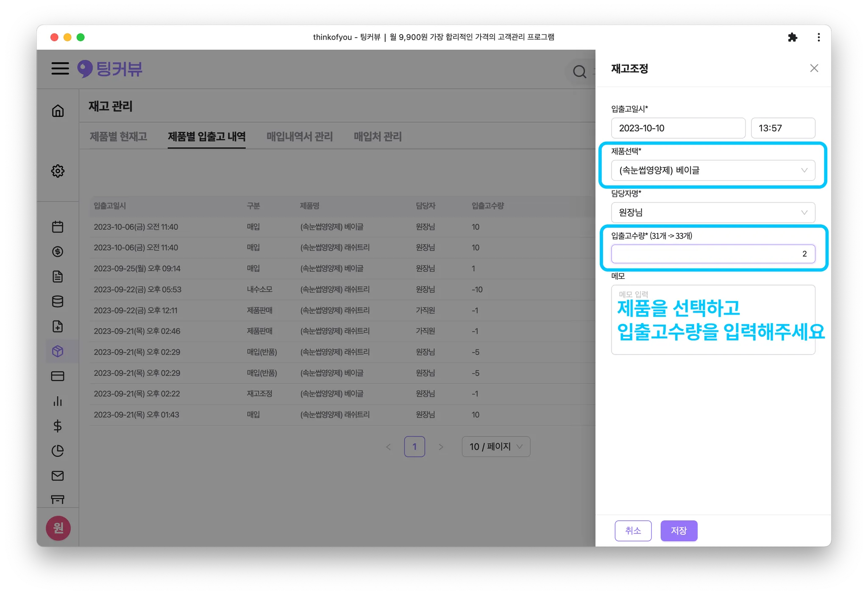Open the hamburger menu icon

(60, 68)
